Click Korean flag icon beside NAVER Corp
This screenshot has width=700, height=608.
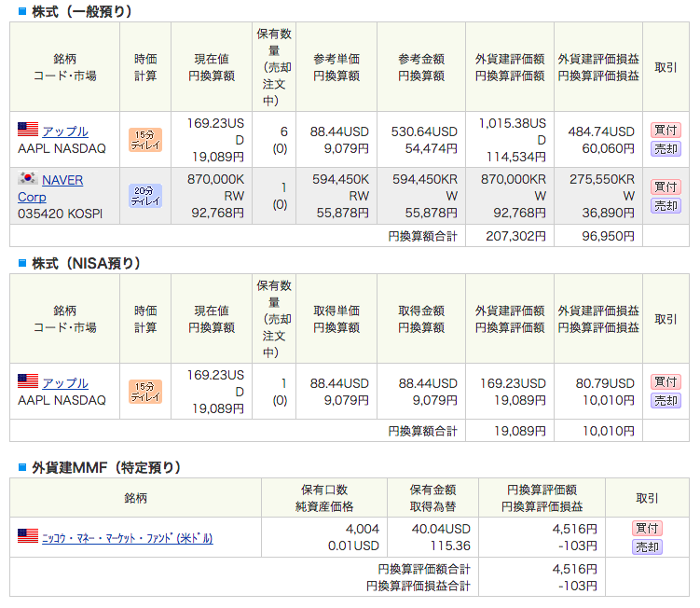tap(28, 178)
